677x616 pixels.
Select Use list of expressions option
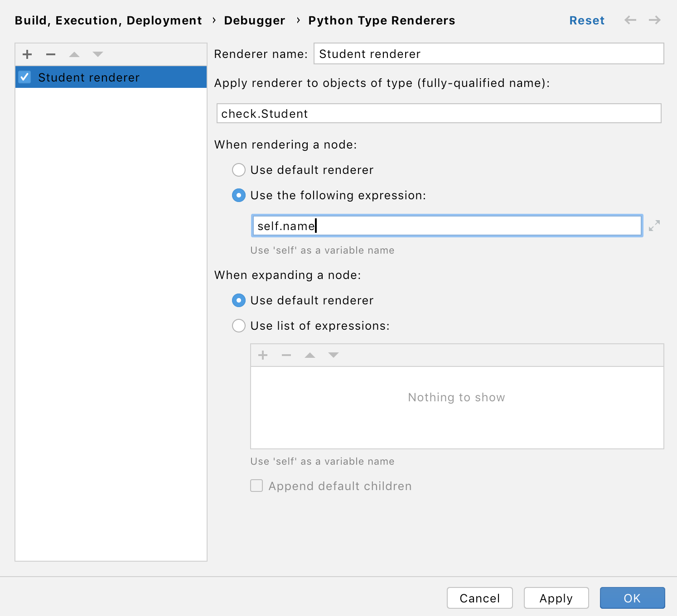[239, 326]
